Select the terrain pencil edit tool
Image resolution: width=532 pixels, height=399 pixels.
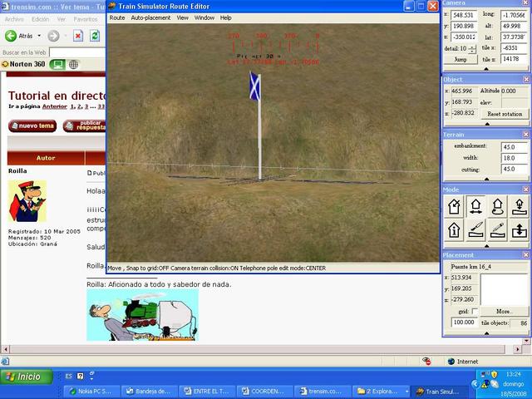tap(498, 229)
